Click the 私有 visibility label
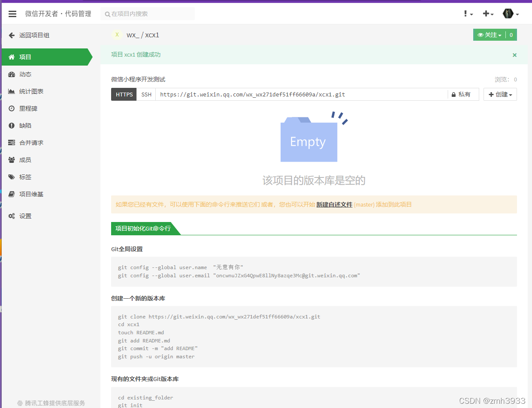The height and width of the screenshot is (408, 532). click(x=465, y=94)
